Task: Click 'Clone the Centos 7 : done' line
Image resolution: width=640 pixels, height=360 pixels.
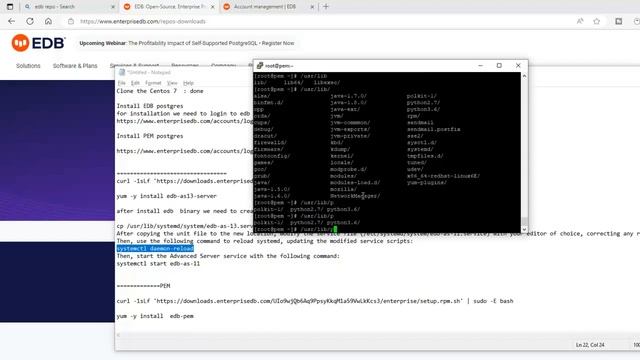Action: (x=160, y=91)
